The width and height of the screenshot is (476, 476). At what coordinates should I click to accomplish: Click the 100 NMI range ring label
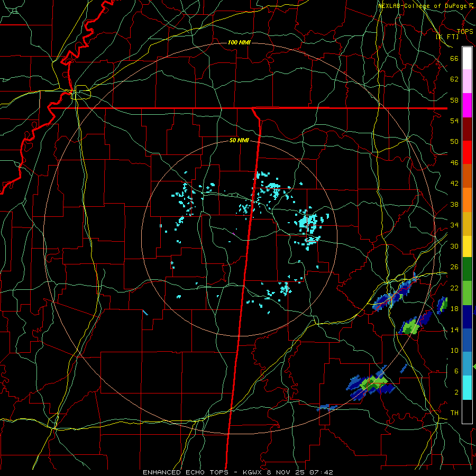(239, 42)
